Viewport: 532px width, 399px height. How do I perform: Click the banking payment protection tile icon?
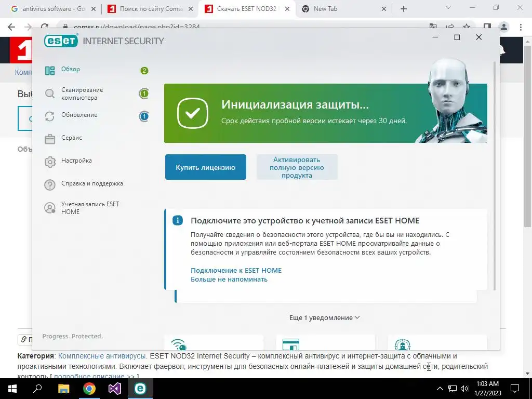pos(291,344)
